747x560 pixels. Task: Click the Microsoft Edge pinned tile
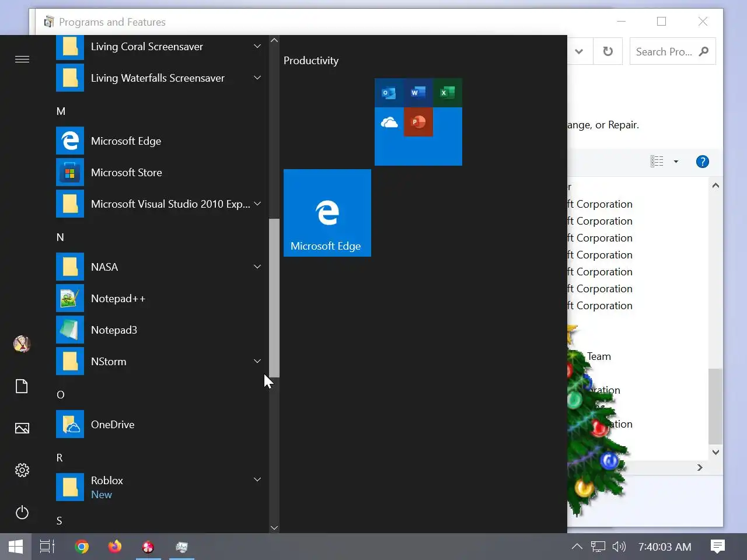327,213
